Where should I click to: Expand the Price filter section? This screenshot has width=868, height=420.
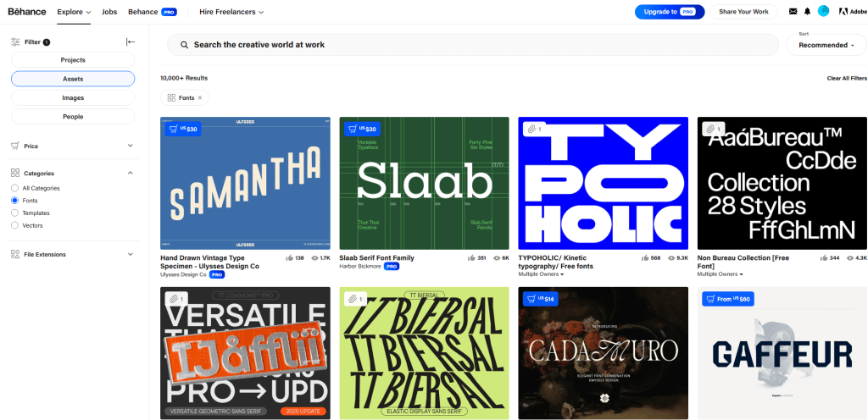pos(130,146)
